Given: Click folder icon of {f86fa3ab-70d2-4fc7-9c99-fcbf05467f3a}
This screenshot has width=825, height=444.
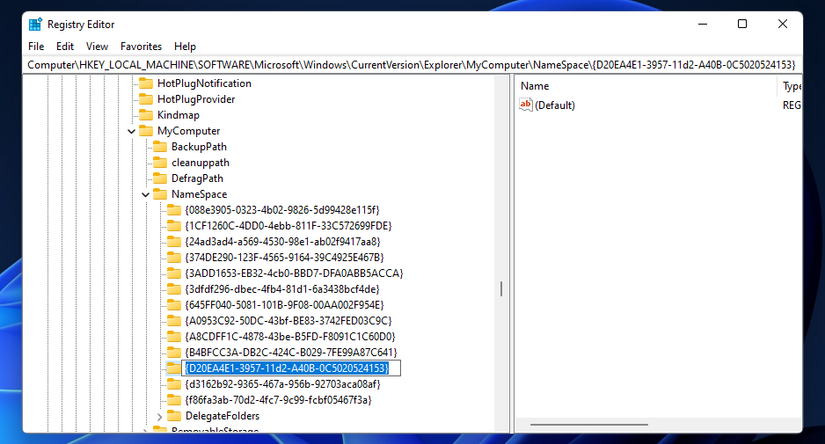Looking at the screenshot, I should [x=174, y=400].
